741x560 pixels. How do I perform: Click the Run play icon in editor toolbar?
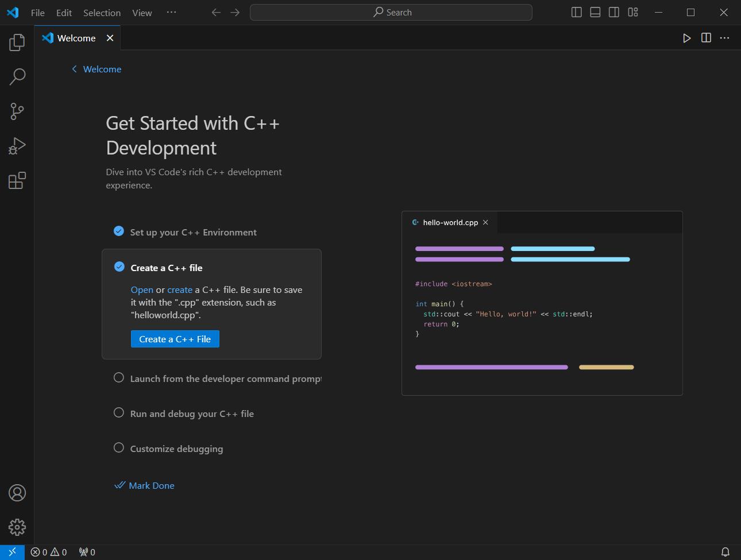pyautogui.click(x=687, y=38)
